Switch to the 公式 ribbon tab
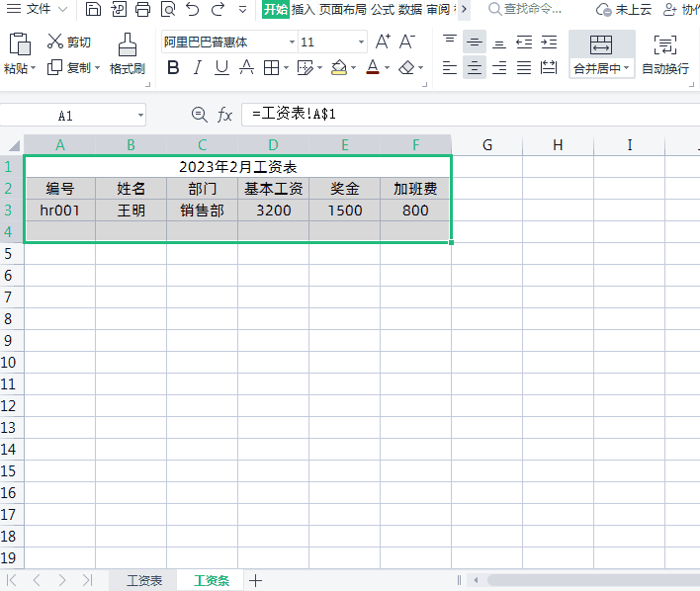The width and height of the screenshot is (700, 591). click(x=383, y=9)
